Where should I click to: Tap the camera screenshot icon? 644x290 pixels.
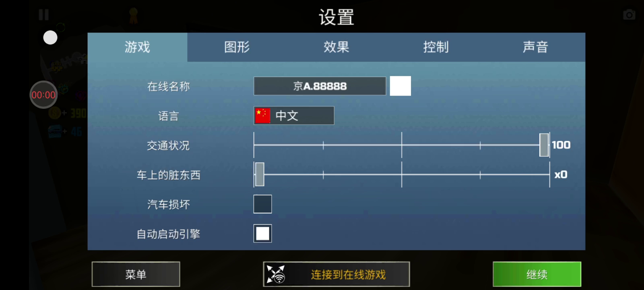coord(629,15)
